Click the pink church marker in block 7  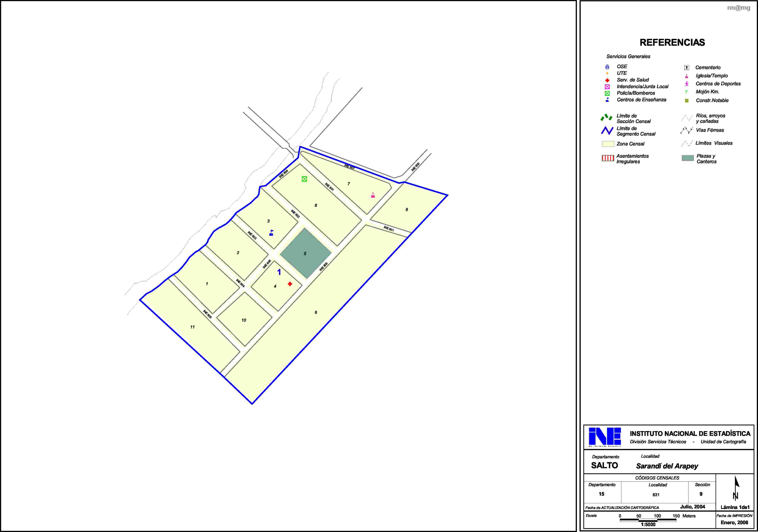(x=373, y=195)
